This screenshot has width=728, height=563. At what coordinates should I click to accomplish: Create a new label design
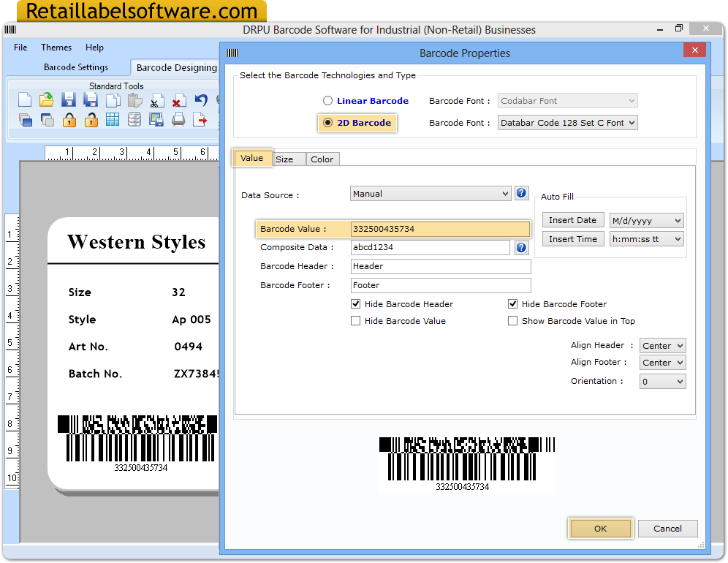point(25,100)
